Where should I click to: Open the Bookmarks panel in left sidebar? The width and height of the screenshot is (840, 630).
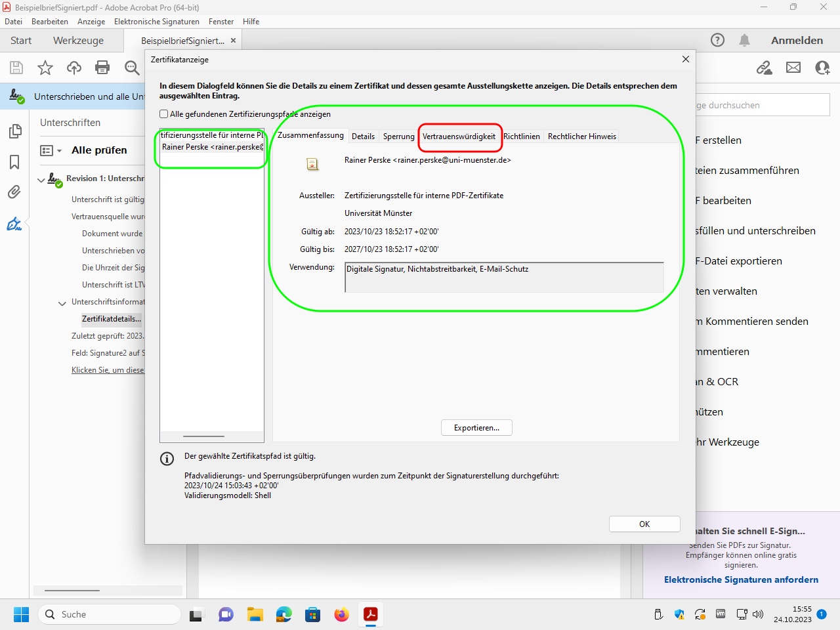14,162
